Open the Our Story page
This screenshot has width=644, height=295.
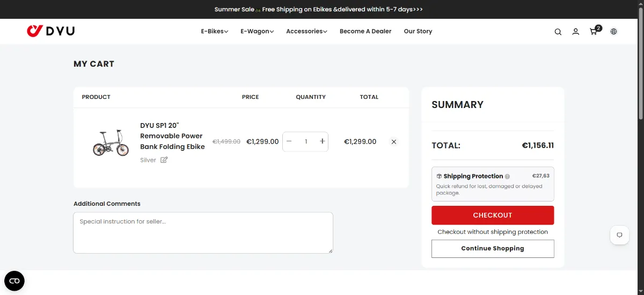pyautogui.click(x=418, y=31)
